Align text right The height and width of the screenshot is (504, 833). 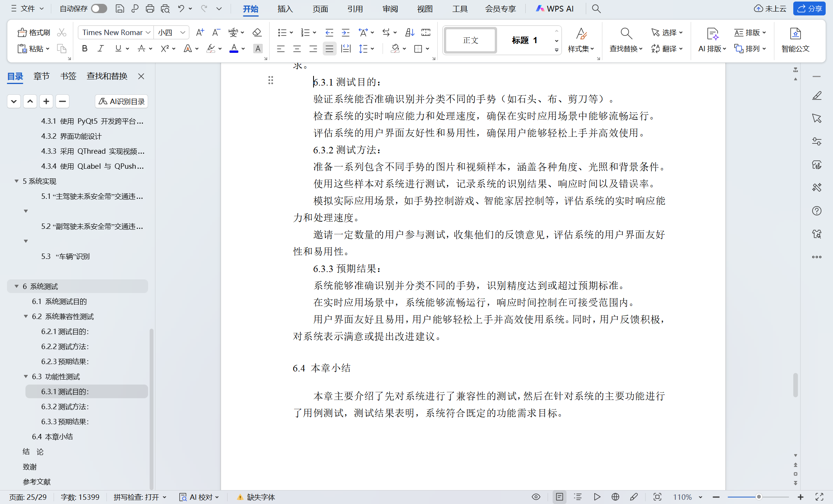(x=313, y=49)
